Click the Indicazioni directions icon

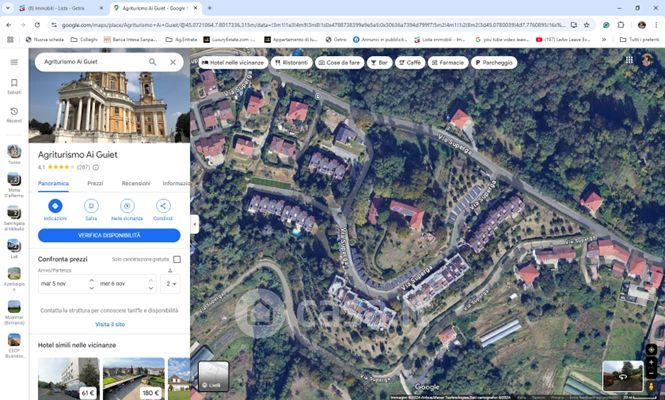tap(55, 206)
